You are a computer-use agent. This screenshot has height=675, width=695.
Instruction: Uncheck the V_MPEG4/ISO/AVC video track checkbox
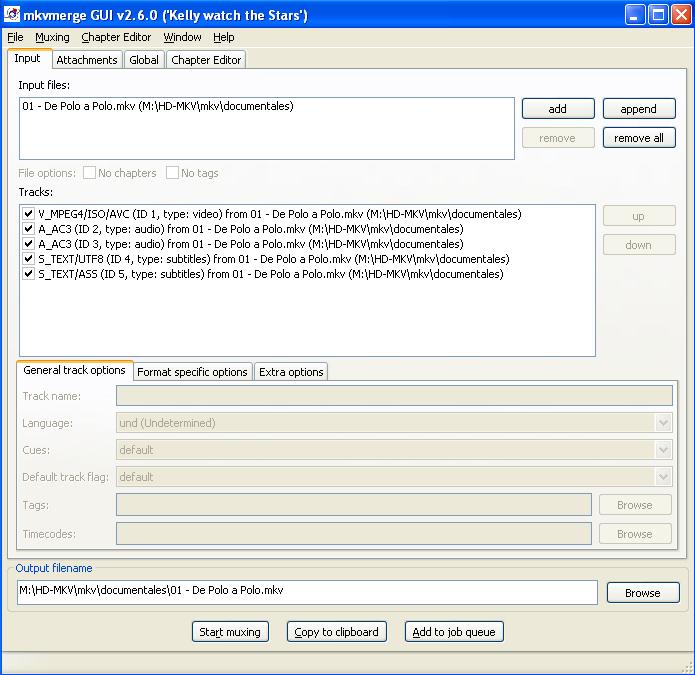pos(28,214)
